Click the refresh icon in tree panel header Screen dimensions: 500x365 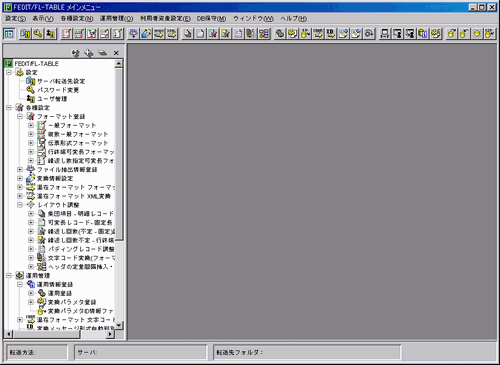pos(76,53)
